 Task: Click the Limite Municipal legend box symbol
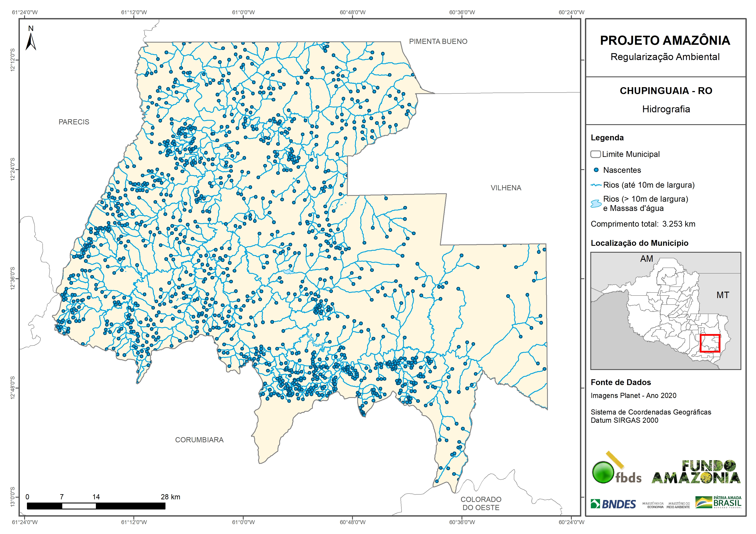point(596,154)
